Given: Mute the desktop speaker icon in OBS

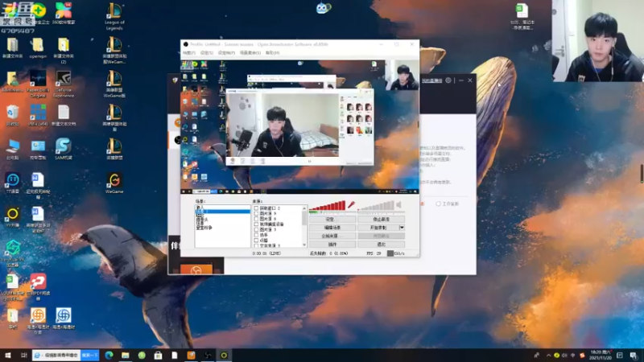Looking at the screenshot, I should pyautogui.click(x=398, y=204).
